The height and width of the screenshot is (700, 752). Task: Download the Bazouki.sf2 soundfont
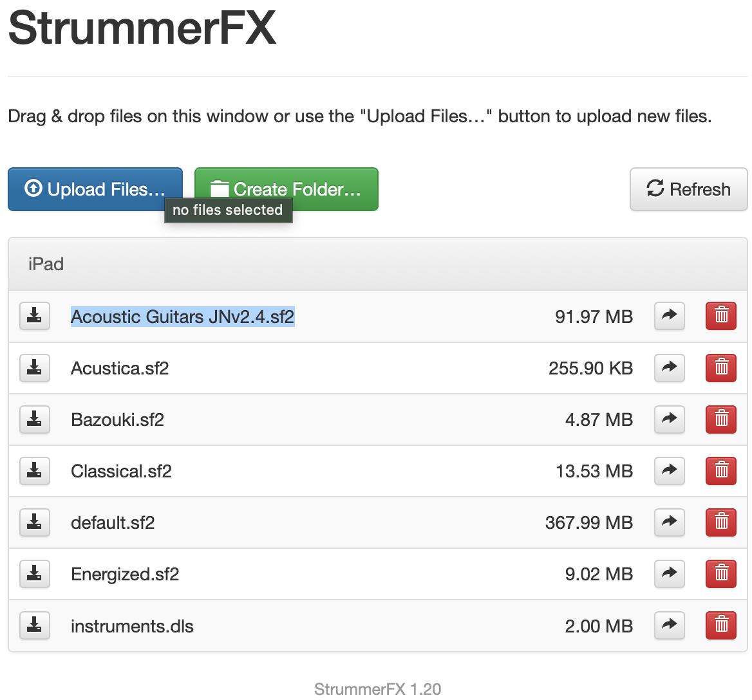coord(35,419)
